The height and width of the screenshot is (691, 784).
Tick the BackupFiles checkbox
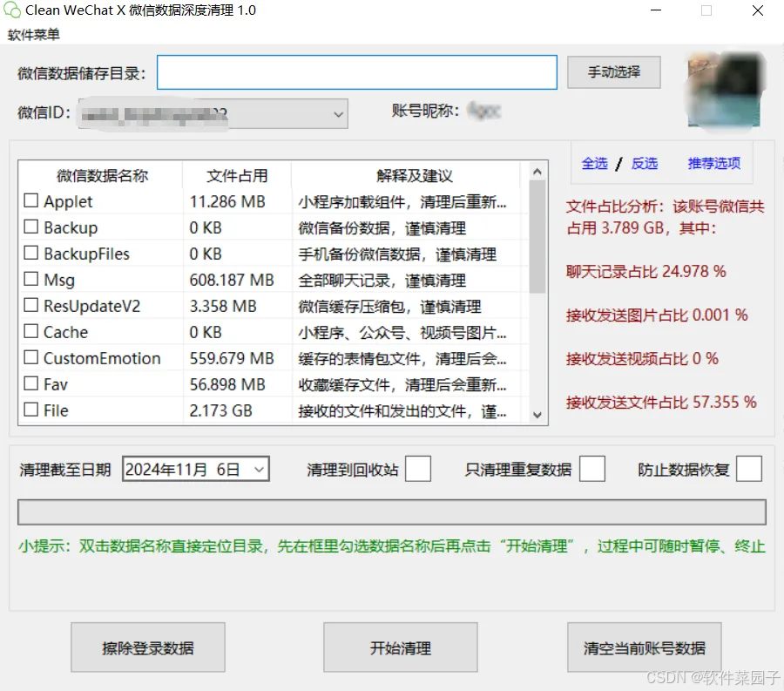(x=31, y=253)
